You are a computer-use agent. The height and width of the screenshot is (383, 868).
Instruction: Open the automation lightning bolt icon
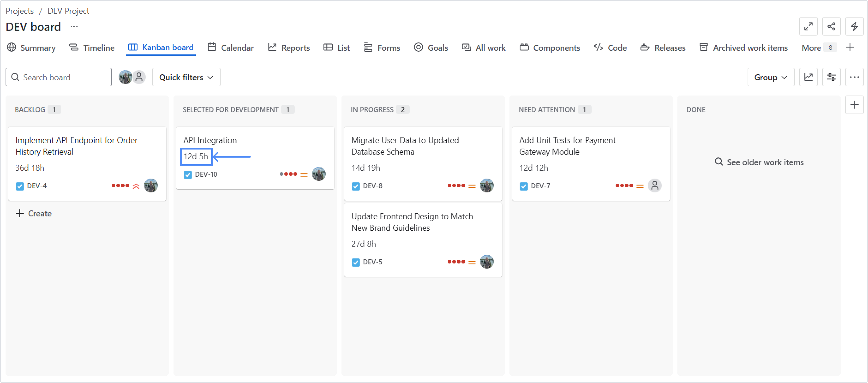coord(854,26)
